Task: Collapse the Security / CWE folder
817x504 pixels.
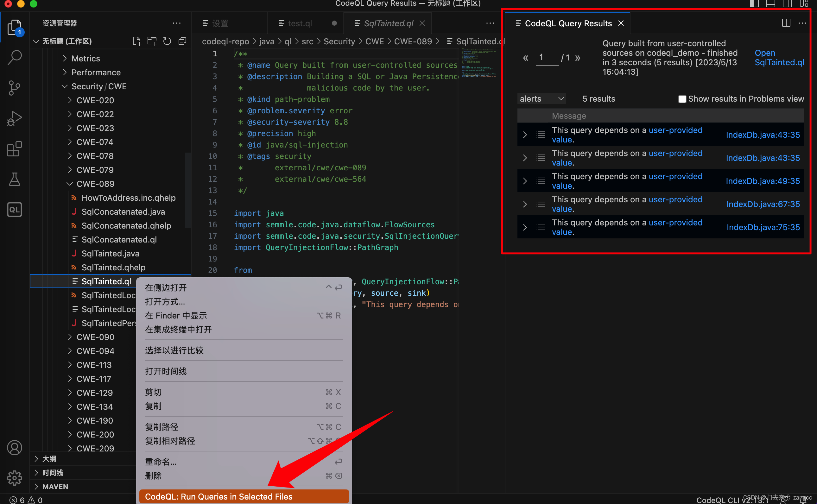Action: coord(65,86)
